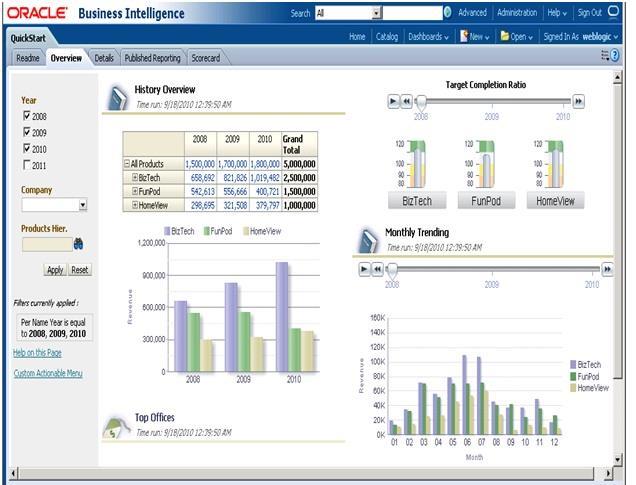Open dashboard help question mark icon
The width and height of the screenshot is (636, 485).
615,55
